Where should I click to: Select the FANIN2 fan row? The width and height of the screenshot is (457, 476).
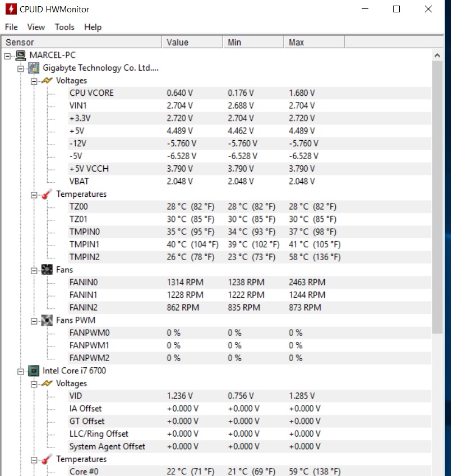[250, 308]
